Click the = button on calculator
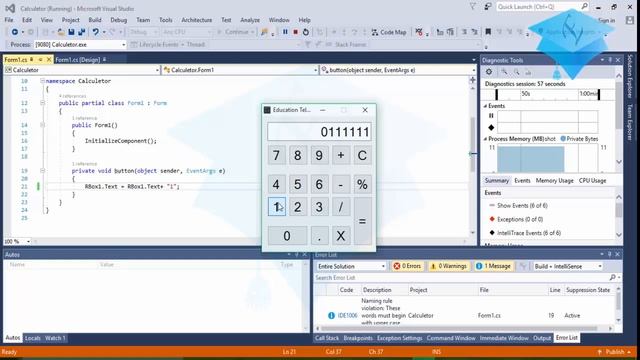Viewport: 640px width, 360px height. click(362, 221)
